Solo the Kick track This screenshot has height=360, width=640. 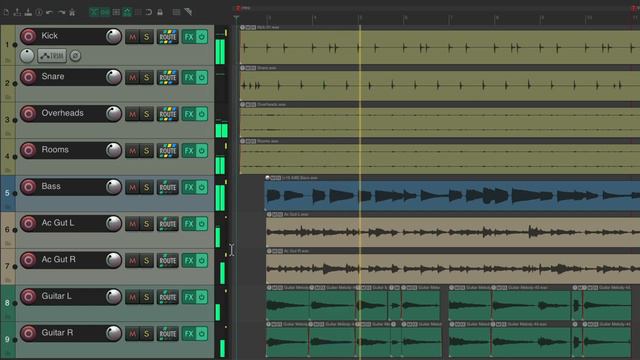tap(147, 37)
